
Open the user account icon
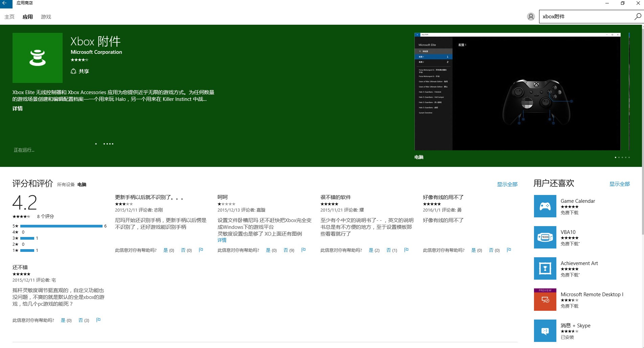click(531, 16)
